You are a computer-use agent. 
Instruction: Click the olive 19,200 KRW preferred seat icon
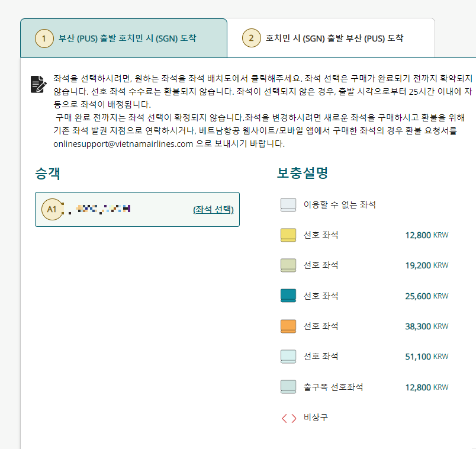tap(287, 265)
